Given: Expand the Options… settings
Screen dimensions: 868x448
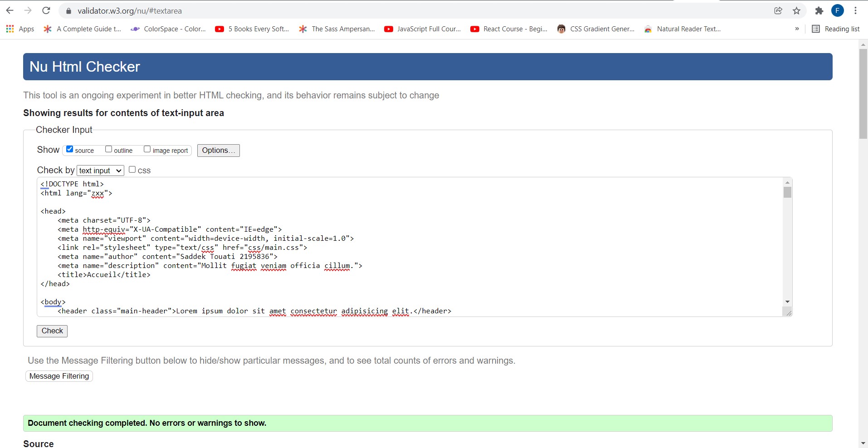Looking at the screenshot, I should pos(218,151).
